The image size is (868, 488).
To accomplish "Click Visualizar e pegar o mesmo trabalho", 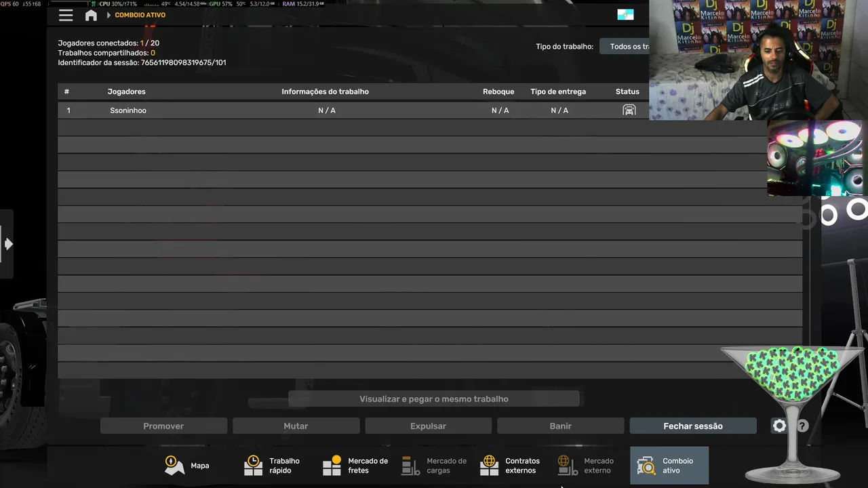I will [x=434, y=399].
